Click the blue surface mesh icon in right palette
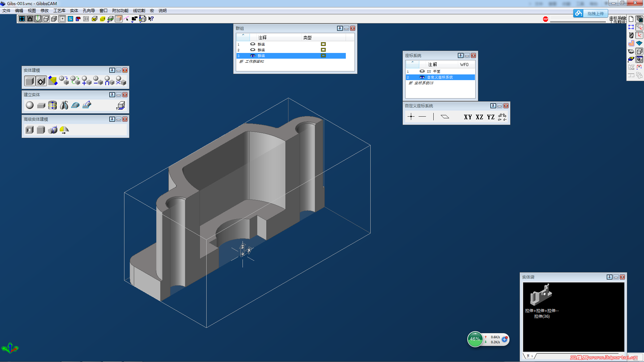644x362 pixels. click(639, 43)
